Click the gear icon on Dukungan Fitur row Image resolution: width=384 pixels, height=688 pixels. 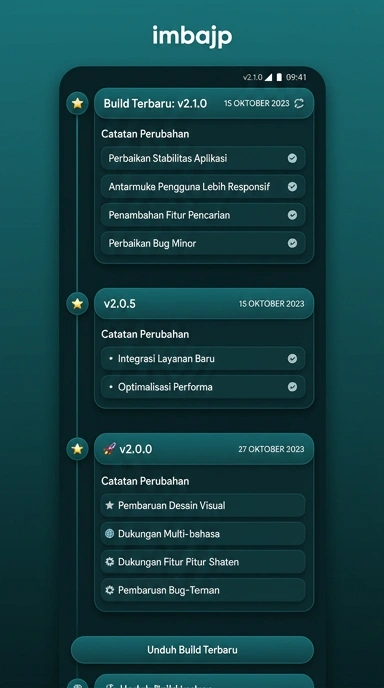click(x=110, y=562)
